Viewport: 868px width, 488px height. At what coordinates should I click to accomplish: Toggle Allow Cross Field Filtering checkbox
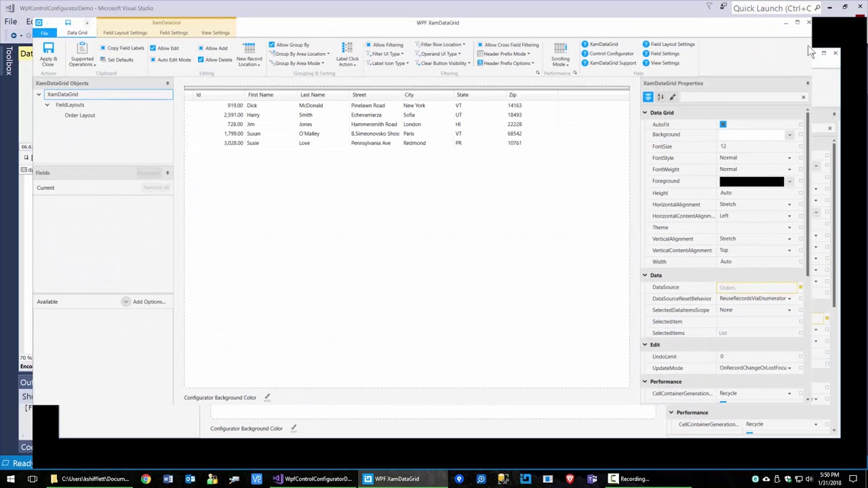click(480, 45)
